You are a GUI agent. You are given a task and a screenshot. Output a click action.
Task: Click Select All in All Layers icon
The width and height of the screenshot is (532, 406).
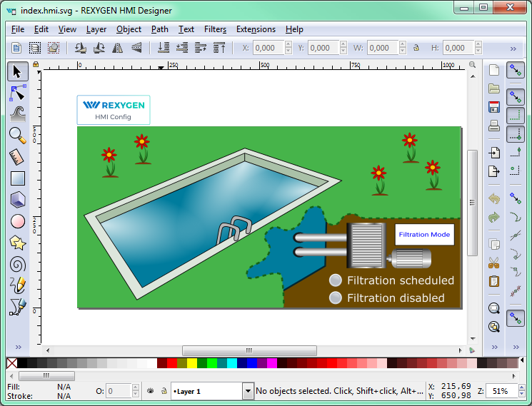pos(35,48)
